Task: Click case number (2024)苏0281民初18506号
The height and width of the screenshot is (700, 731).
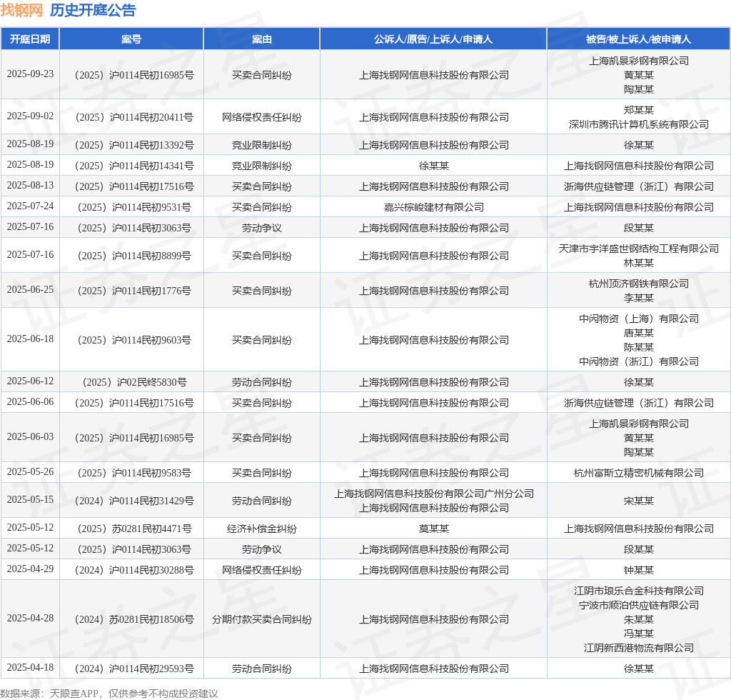Action: click(x=134, y=619)
